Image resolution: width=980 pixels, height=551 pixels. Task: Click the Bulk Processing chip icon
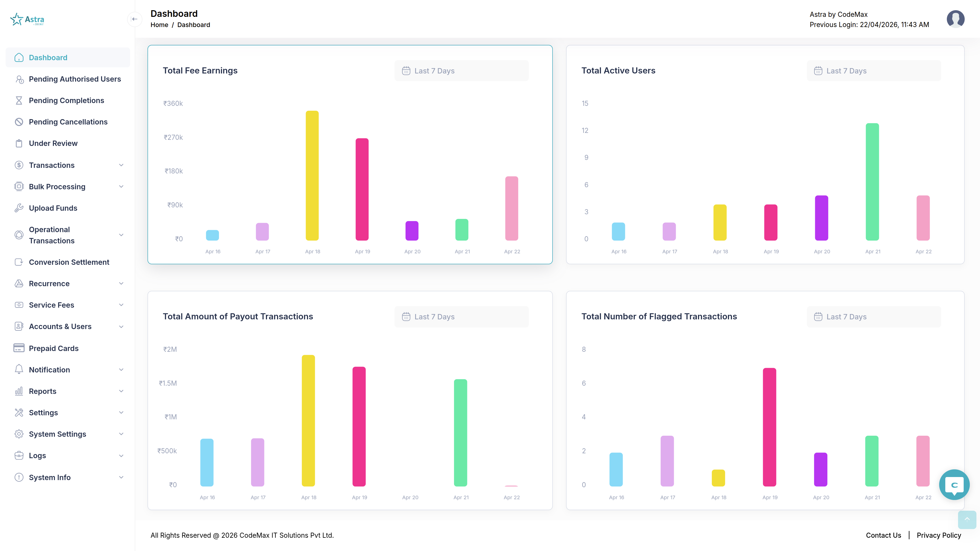coord(19,186)
